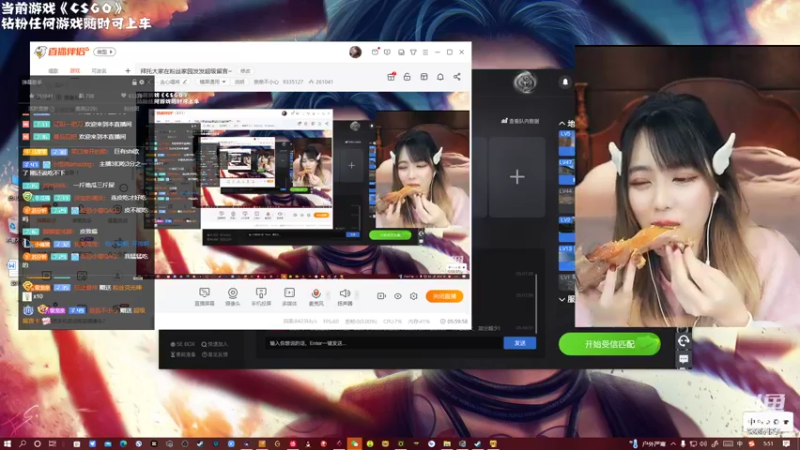Click the 模型 pill button beside logo
Image resolution: width=800 pixels, height=450 pixels.
click(x=105, y=52)
